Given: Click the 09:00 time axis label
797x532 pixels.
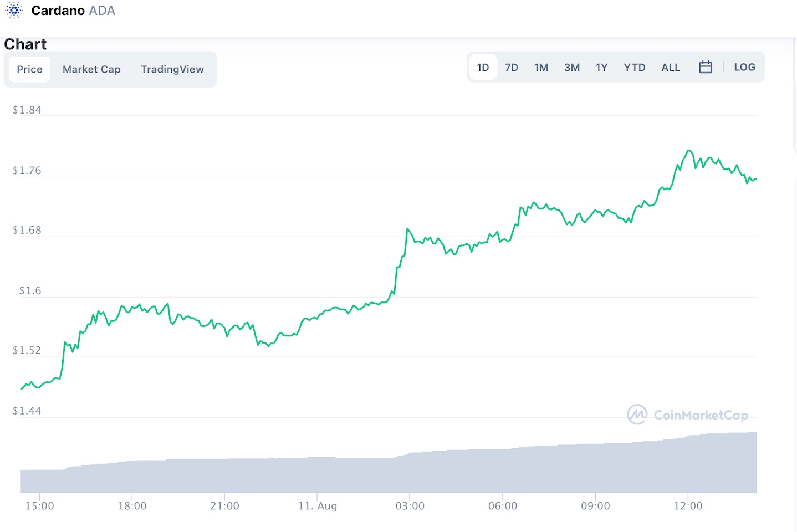Looking at the screenshot, I should click(595, 505).
